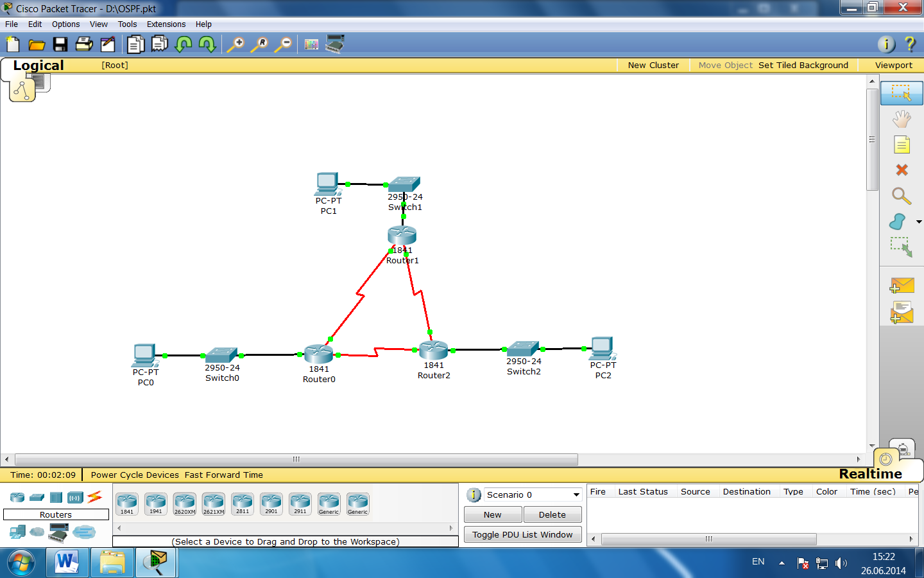
Task: Redo action with green arrow
Action: 207,44
